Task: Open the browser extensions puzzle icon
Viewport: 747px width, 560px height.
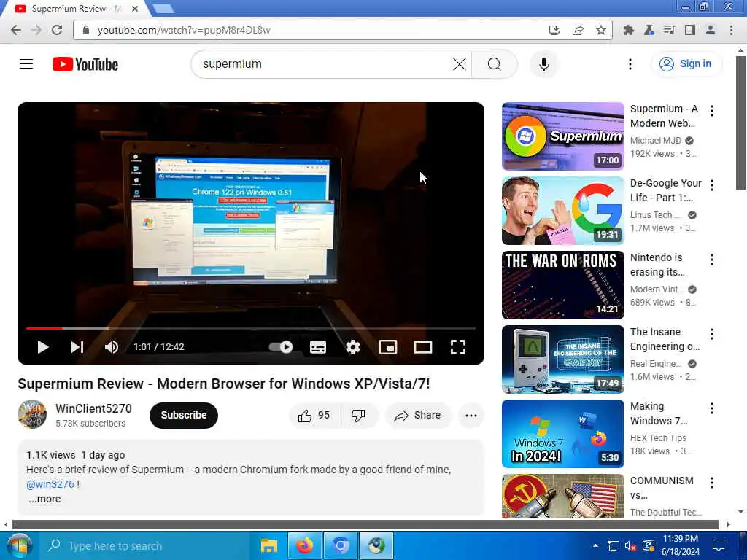Action: [x=628, y=30]
